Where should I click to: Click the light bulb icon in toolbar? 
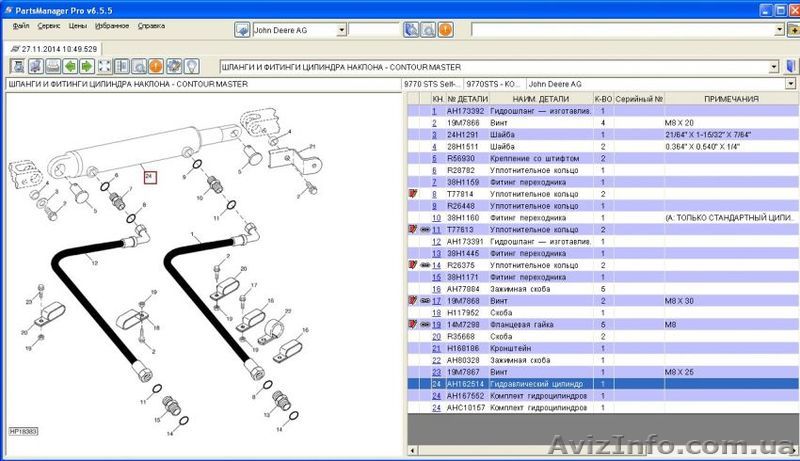click(x=189, y=67)
